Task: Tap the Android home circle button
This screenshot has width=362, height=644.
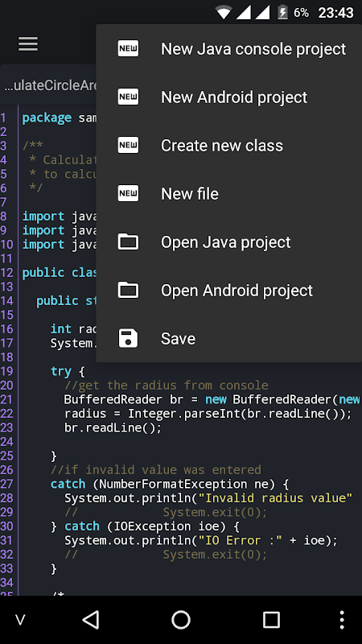Action: 181,619
